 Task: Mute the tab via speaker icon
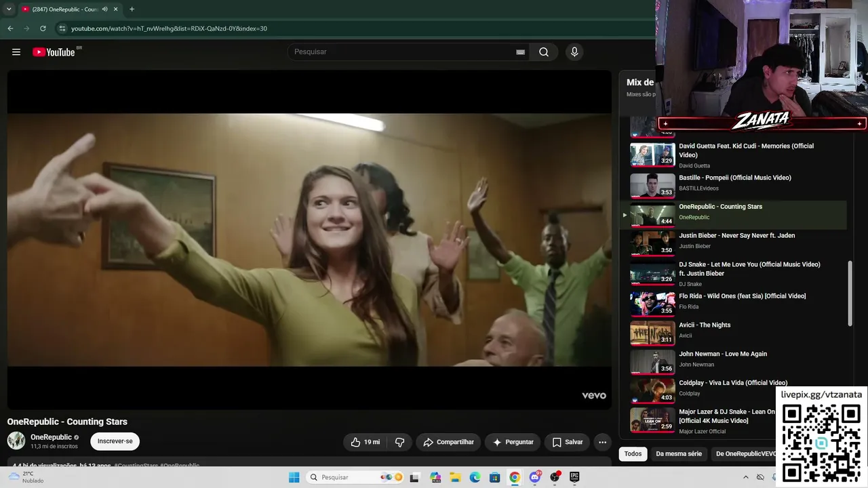104,9
